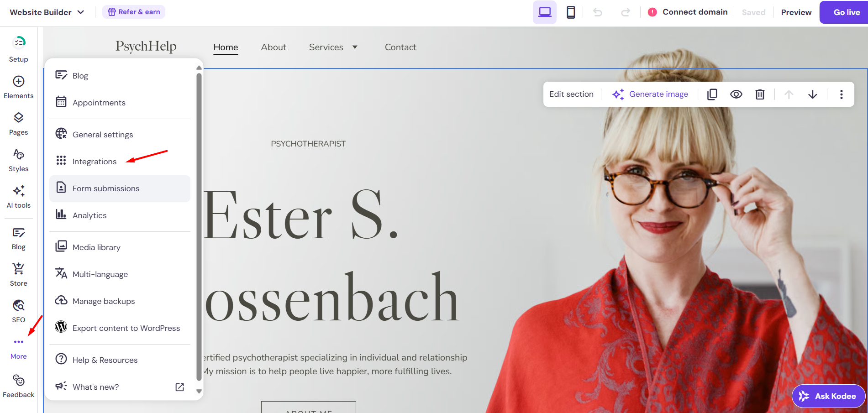The image size is (868, 413).
Task: Open Ask Kodee assistant
Action: pyautogui.click(x=828, y=396)
